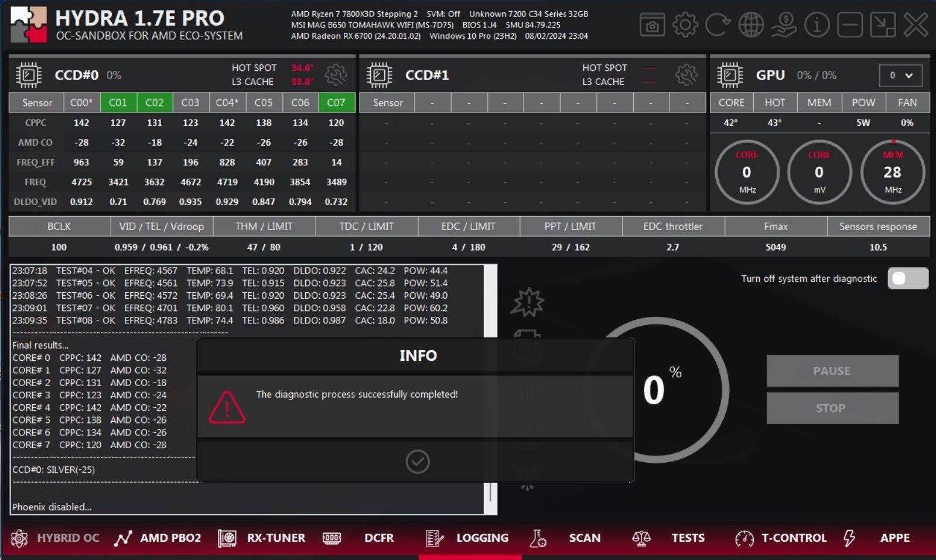Click the "DLDO_VID" sensor row label
Viewport: 936px width, 560px height.
pyautogui.click(x=35, y=202)
